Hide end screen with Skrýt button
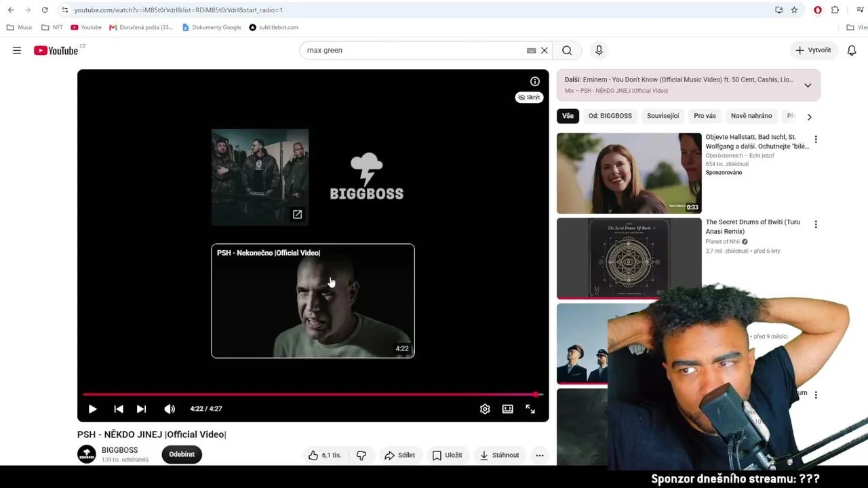 coord(529,98)
